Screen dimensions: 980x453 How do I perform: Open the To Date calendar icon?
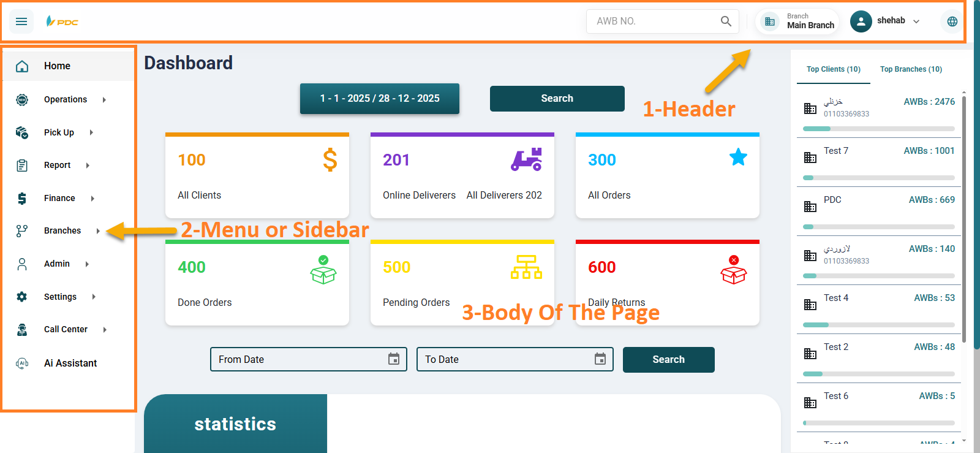click(600, 359)
